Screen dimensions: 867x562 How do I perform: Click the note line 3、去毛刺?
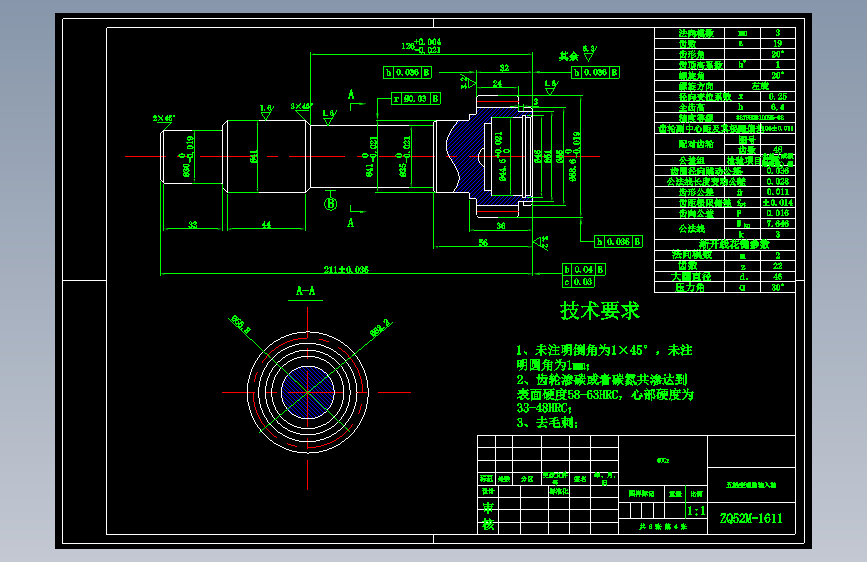point(547,423)
